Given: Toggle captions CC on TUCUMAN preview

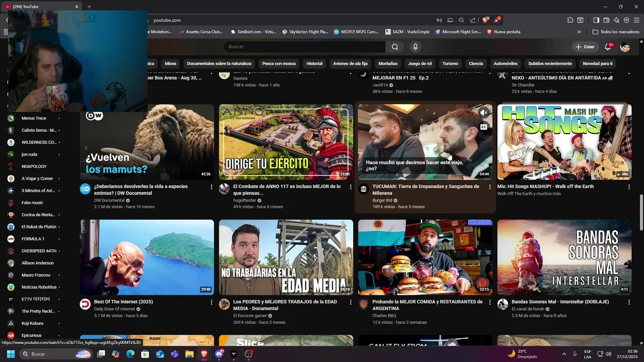Looking at the screenshot, I should 484,127.
